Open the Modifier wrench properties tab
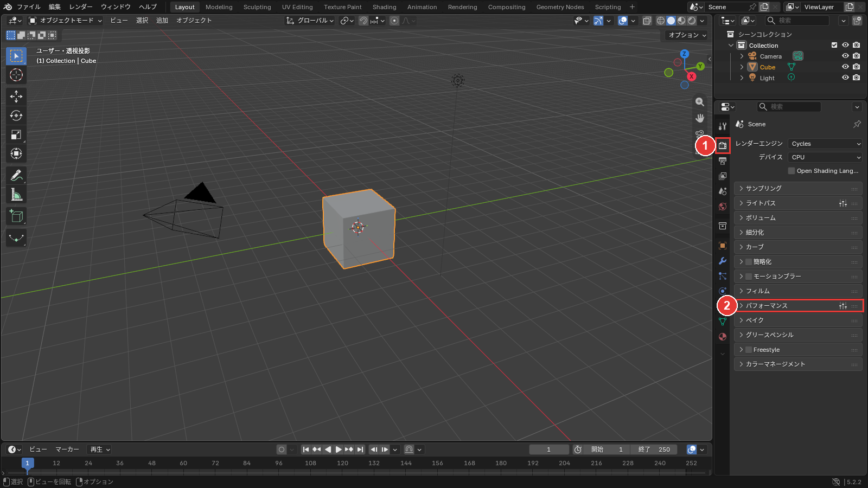Image resolution: width=868 pixels, height=488 pixels. pos(723,261)
